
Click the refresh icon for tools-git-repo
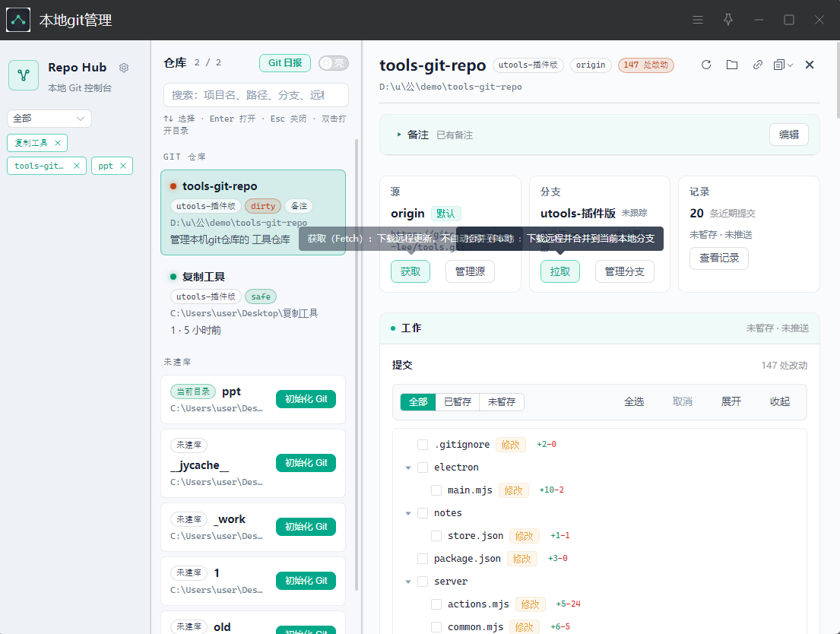tap(706, 65)
